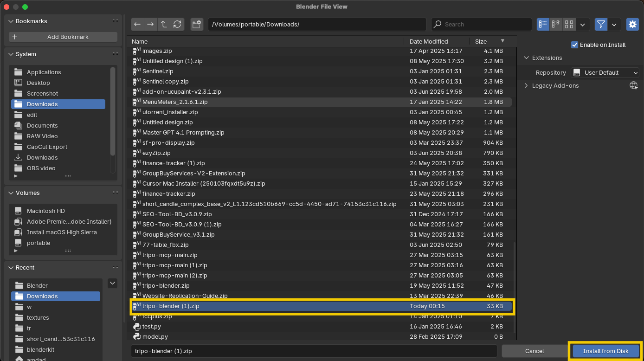This screenshot has width=644, height=361.
Task: Select test.py file
Action: pos(321,326)
